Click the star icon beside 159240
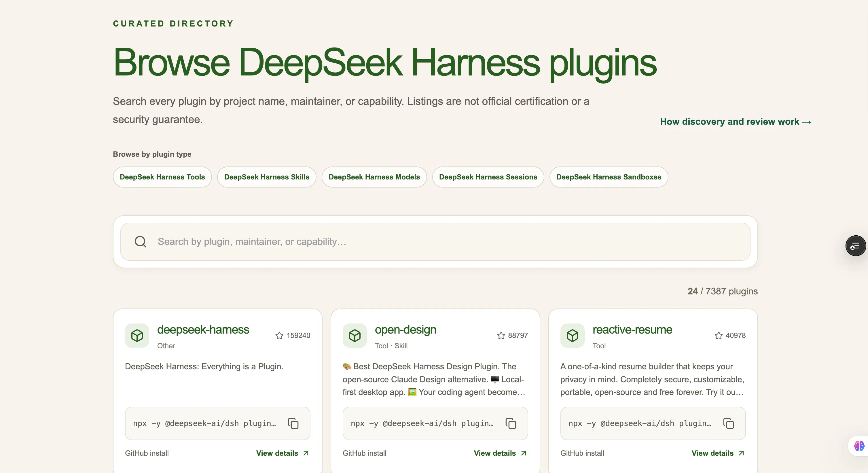The width and height of the screenshot is (868, 473). (x=279, y=335)
